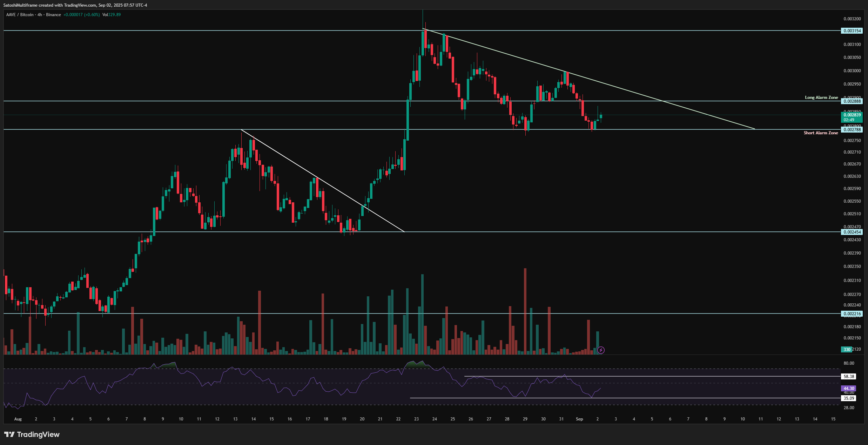Click the 0.002510 price axis label
Screen dimensions: 868x445
(852, 214)
